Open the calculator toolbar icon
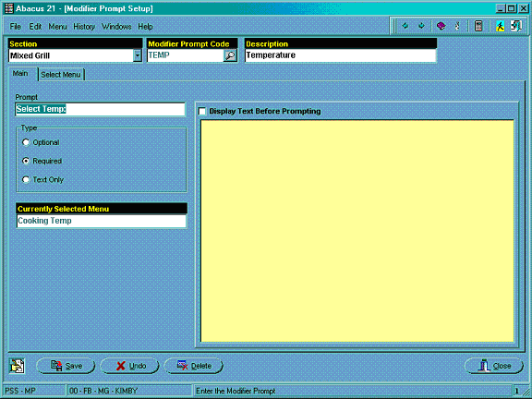Image resolution: width=532 pixels, height=399 pixels. 478,26
